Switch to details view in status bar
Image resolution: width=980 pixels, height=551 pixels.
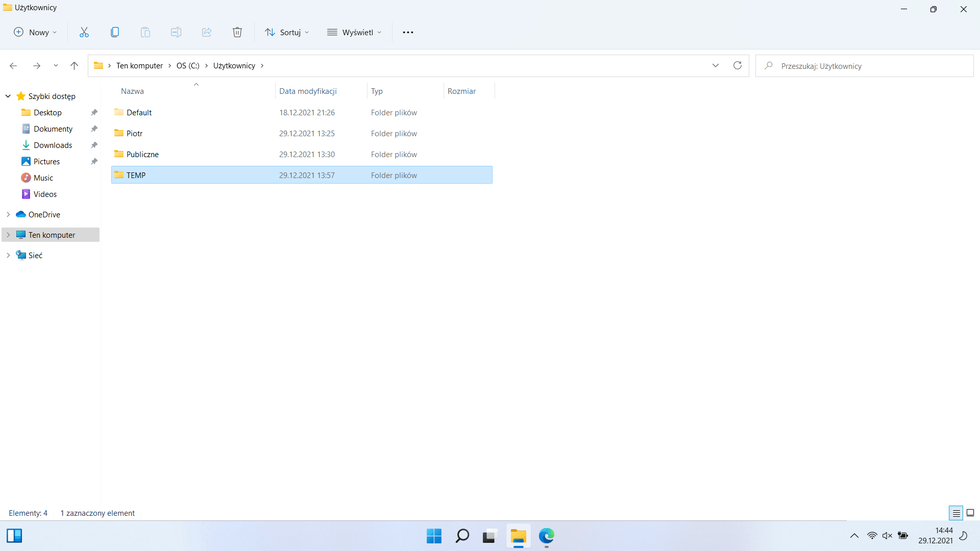point(956,513)
